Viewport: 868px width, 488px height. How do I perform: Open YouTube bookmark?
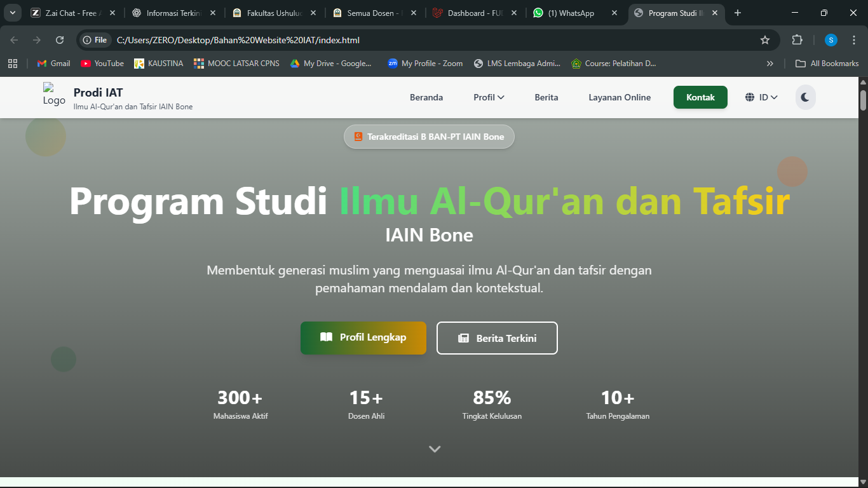pyautogui.click(x=102, y=64)
